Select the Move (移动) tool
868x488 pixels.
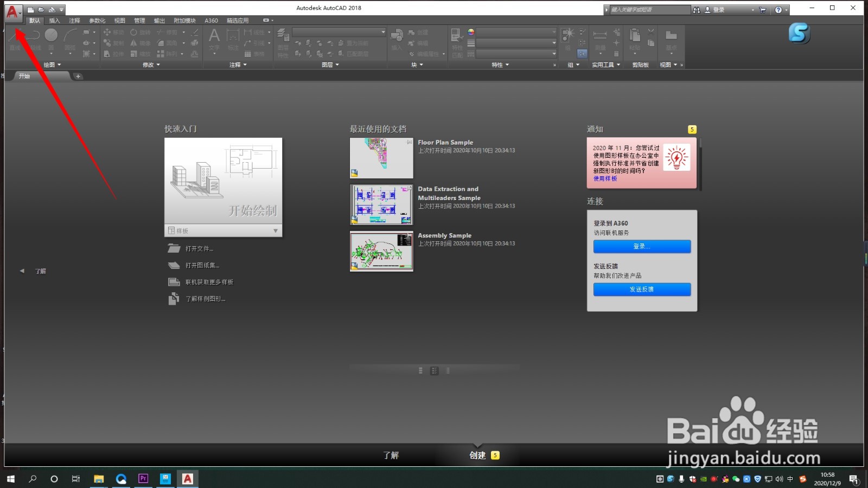coord(114,33)
